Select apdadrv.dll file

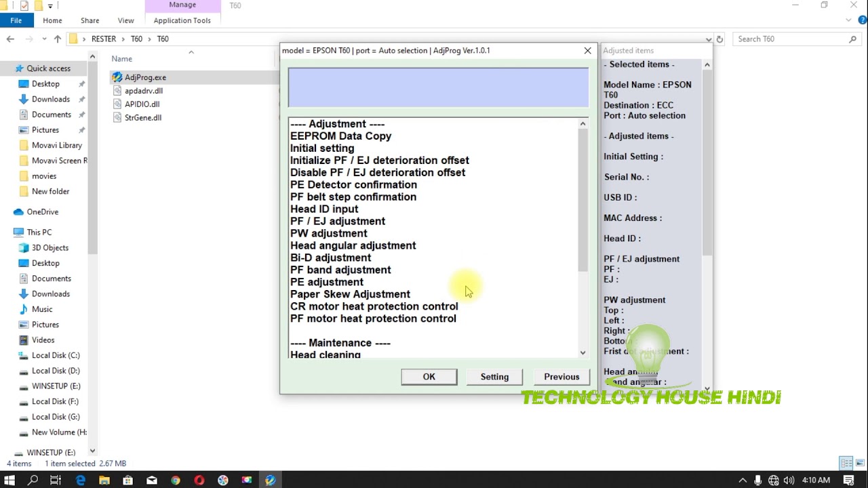click(144, 91)
